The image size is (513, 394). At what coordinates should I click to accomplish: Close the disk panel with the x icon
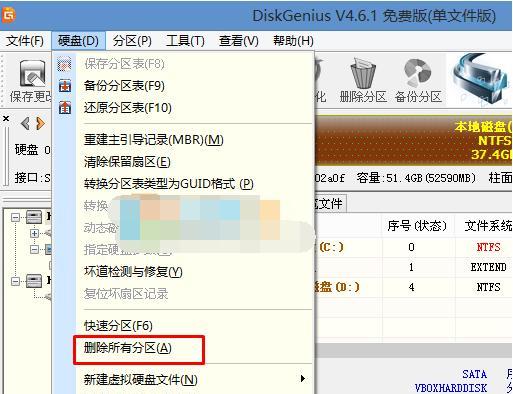(6, 118)
